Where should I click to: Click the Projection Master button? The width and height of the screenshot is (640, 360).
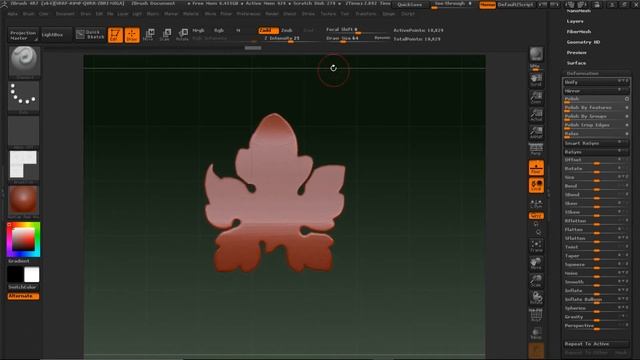point(23,35)
